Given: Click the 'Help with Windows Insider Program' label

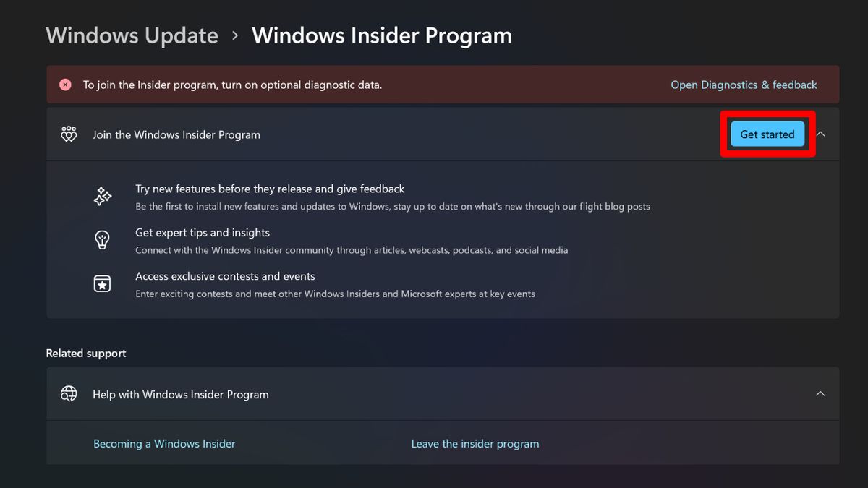Looking at the screenshot, I should click(x=181, y=394).
